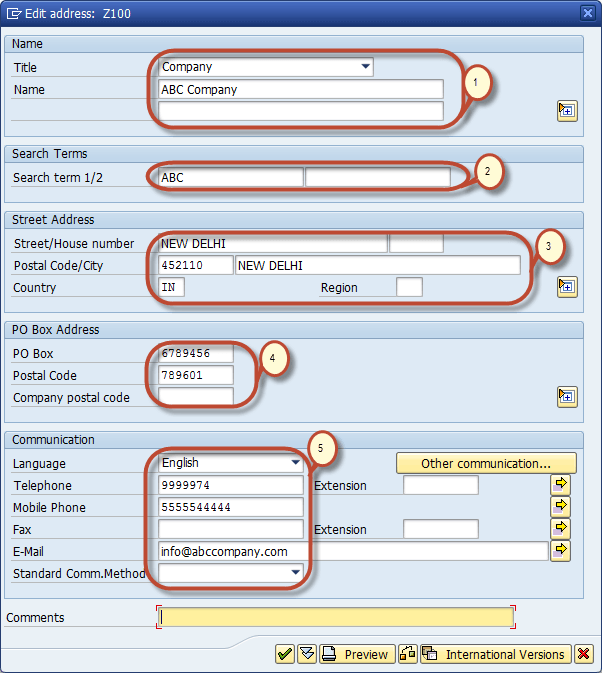Viewport: 602px width, 673px height.
Task: Expand the Standard Comm.Method dropdown
Action: [x=295, y=573]
